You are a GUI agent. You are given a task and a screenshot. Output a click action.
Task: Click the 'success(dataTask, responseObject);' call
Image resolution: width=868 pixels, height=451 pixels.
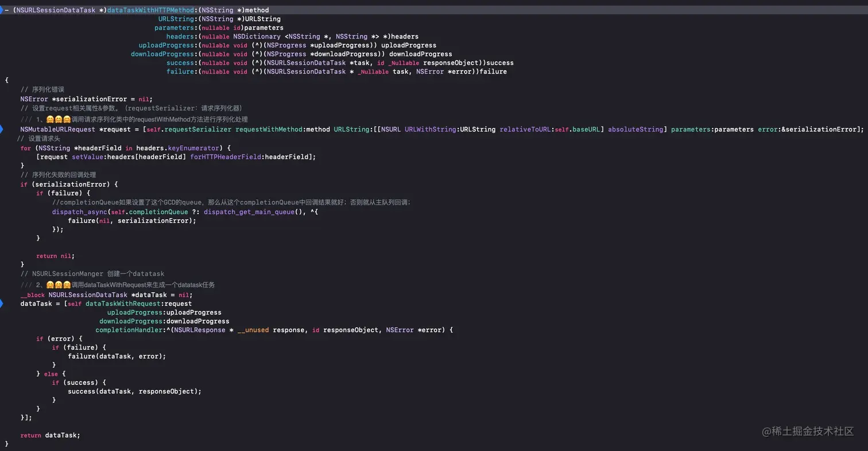click(x=135, y=391)
